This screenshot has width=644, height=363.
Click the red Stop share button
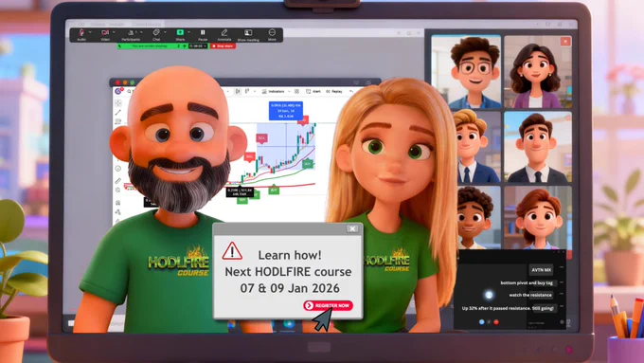click(x=223, y=46)
